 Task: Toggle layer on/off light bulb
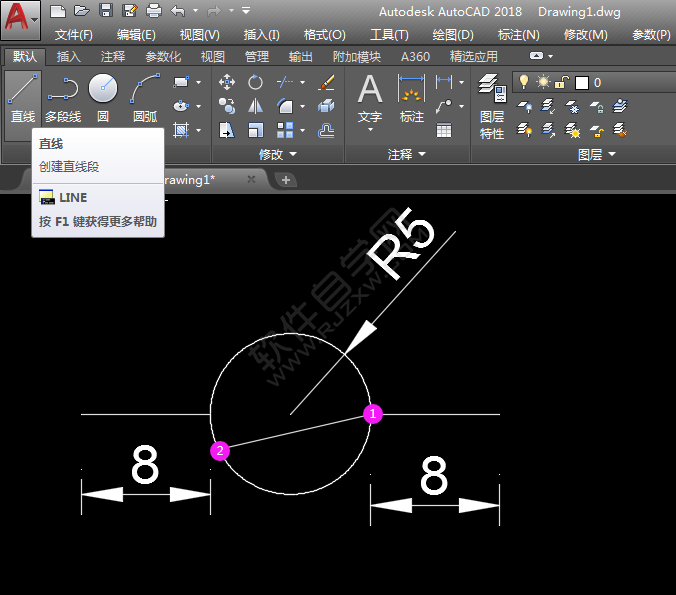pos(523,82)
